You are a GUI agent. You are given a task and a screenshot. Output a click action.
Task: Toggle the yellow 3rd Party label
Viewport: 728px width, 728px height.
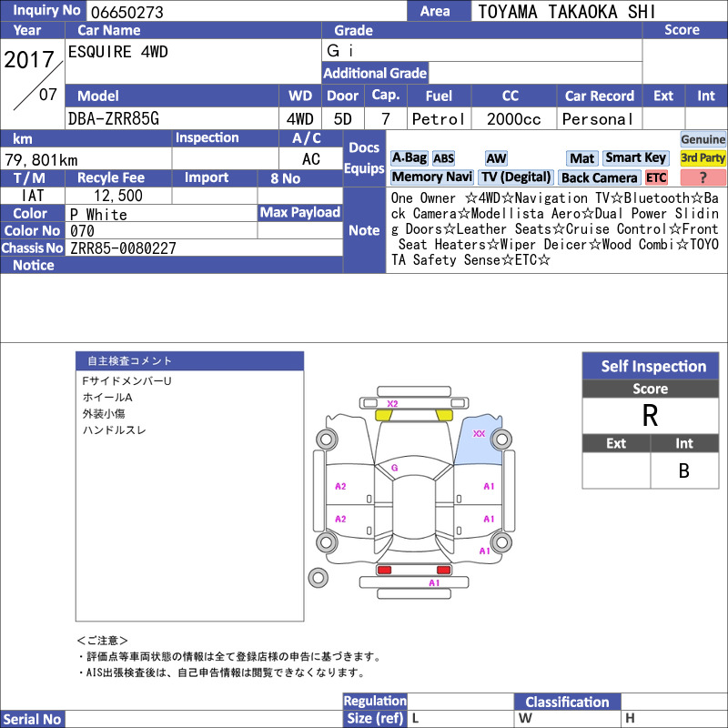[703, 157]
